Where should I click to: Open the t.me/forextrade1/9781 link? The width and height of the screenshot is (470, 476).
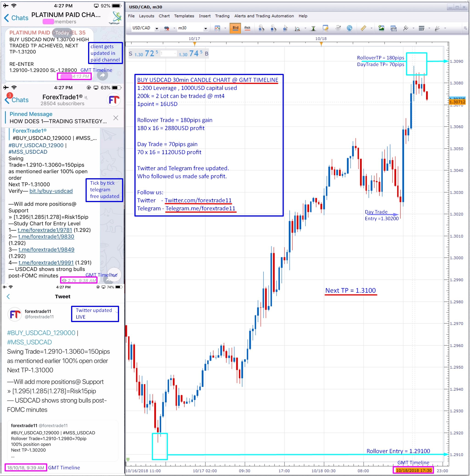45,230
